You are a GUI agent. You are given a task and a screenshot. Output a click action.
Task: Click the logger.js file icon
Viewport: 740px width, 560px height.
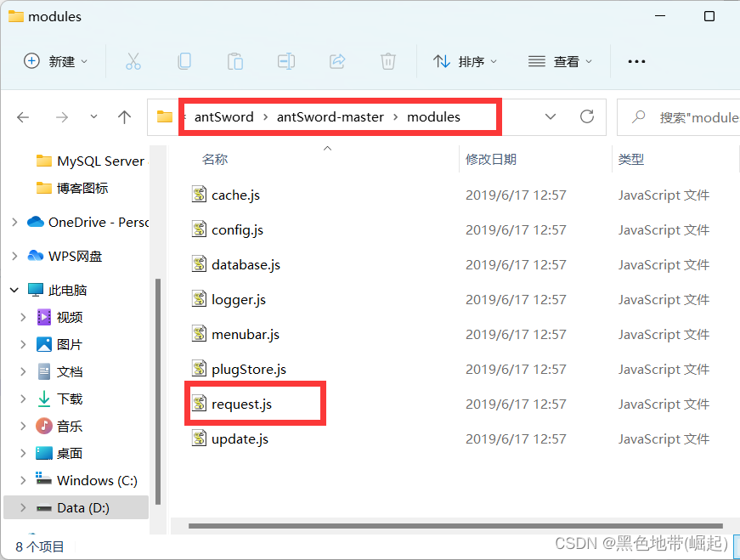pos(199,299)
